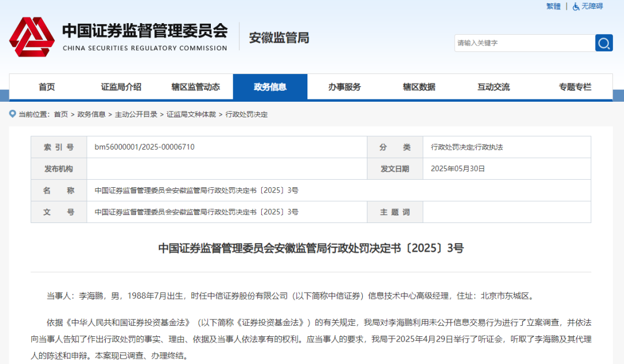Select the 政务信息 active tab

[270, 87]
